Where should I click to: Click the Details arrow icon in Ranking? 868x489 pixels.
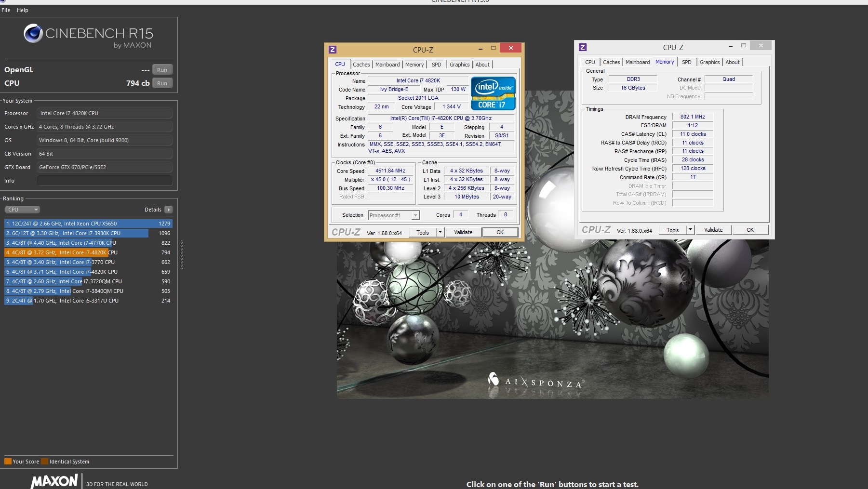point(169,210)
